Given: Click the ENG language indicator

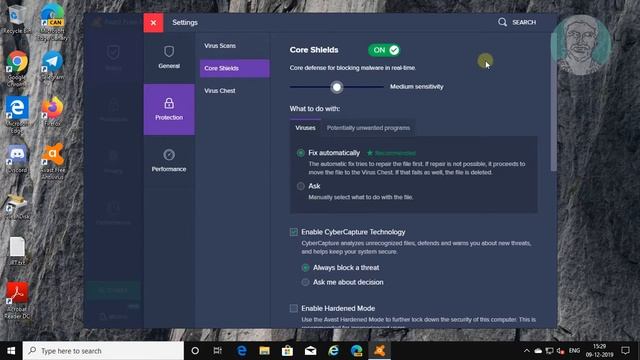Looking at the screenshot, I should click(x=574, y=351).
